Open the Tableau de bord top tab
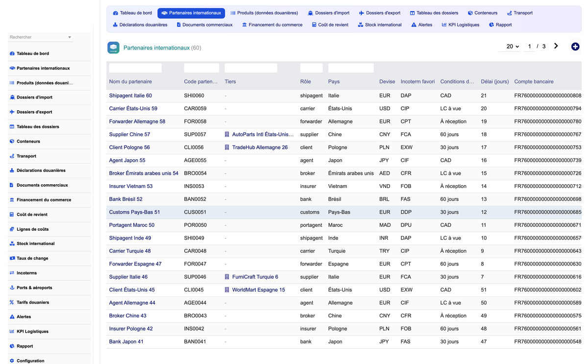The height and width of the screenshot is (364, 588). click(x=132, y=13)
